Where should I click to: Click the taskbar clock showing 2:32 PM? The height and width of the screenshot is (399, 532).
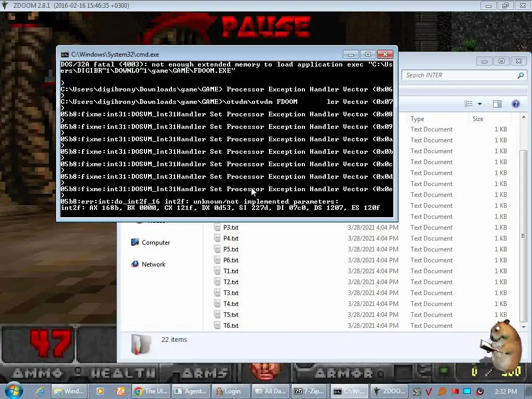[x=506, y=392]
